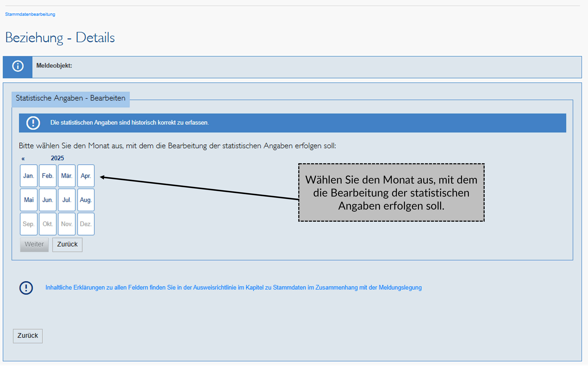Choose August in the month picker
Viewport: 588px width, 366px height.
point(86,200)
